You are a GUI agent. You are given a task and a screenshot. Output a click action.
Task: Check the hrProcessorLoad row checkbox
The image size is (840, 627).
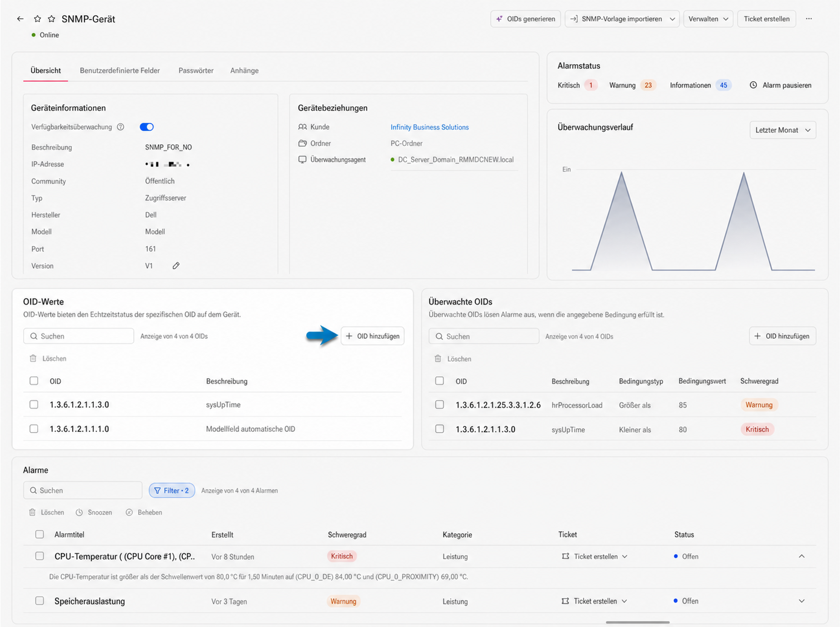point(439,405)
